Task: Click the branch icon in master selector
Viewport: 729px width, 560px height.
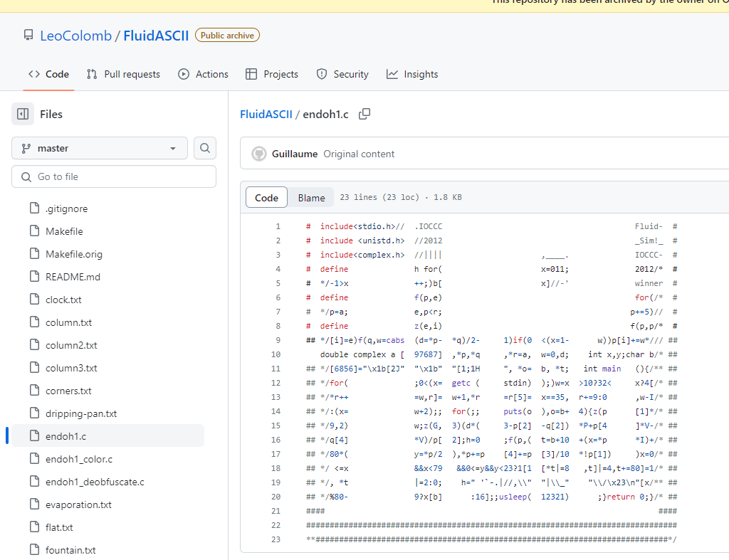Action: (26, 148)
